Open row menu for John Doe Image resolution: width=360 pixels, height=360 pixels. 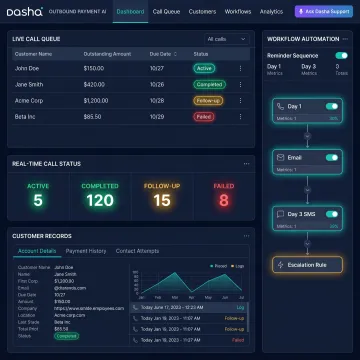240,68
